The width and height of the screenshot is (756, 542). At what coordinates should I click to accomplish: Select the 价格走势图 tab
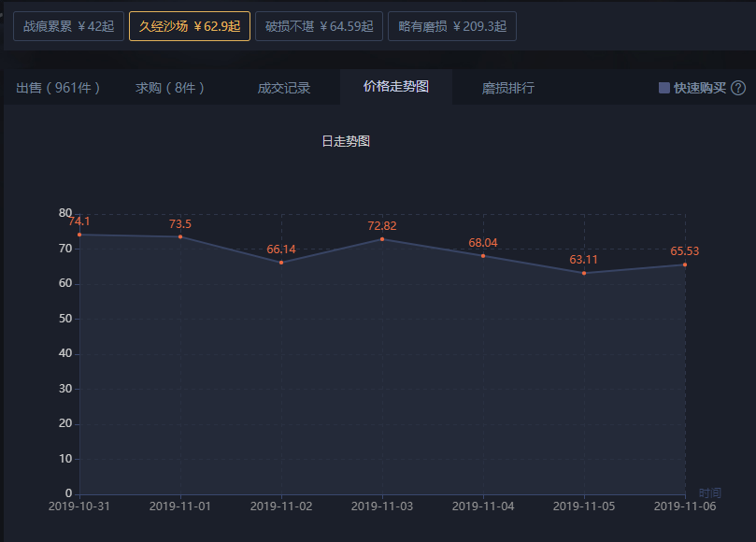396,87
